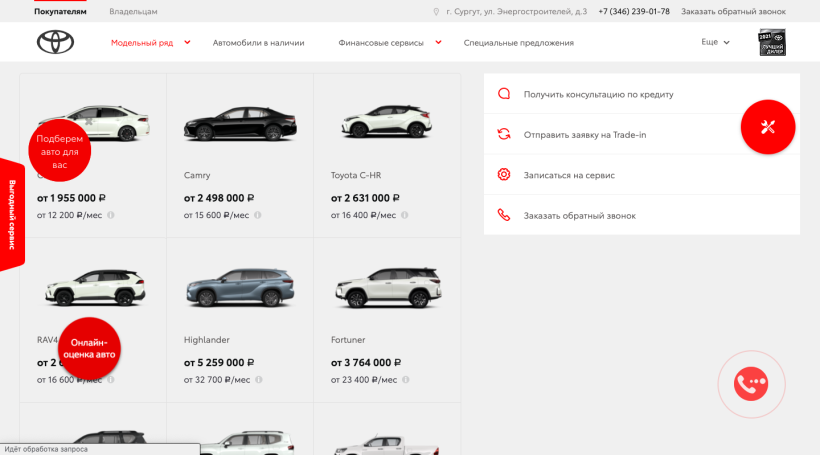Open the Выгодный сервис side tab
This screenshot has height=455, width=820.
click(12, 215)
